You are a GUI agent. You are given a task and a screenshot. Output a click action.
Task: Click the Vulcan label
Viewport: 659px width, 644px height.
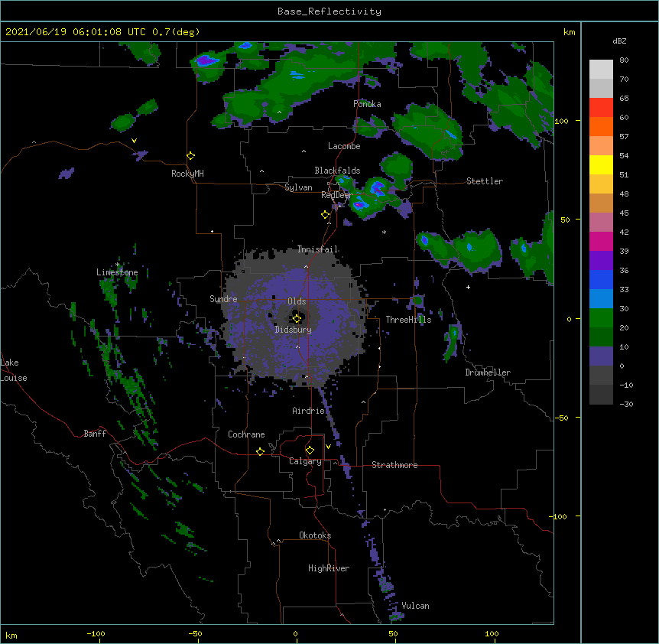tap(415, 606)
